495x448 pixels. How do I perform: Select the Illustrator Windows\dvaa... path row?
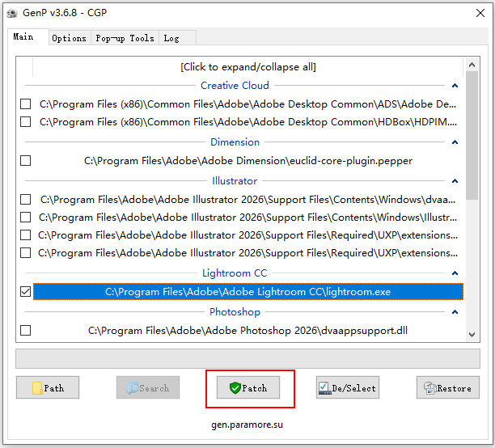[248, 200]
